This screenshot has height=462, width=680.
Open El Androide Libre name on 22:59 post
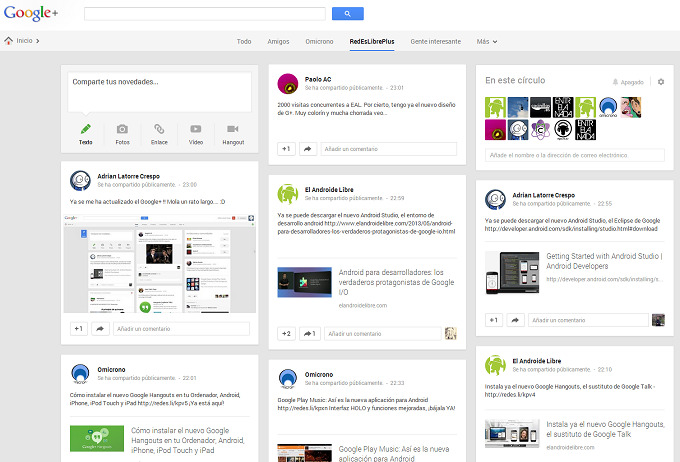(329, 190)
